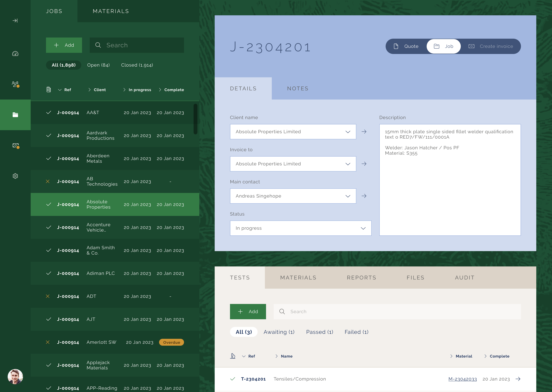552x392 pixels.
Task: Click the green Add button in the jobs panel
Action: [64, 45]
